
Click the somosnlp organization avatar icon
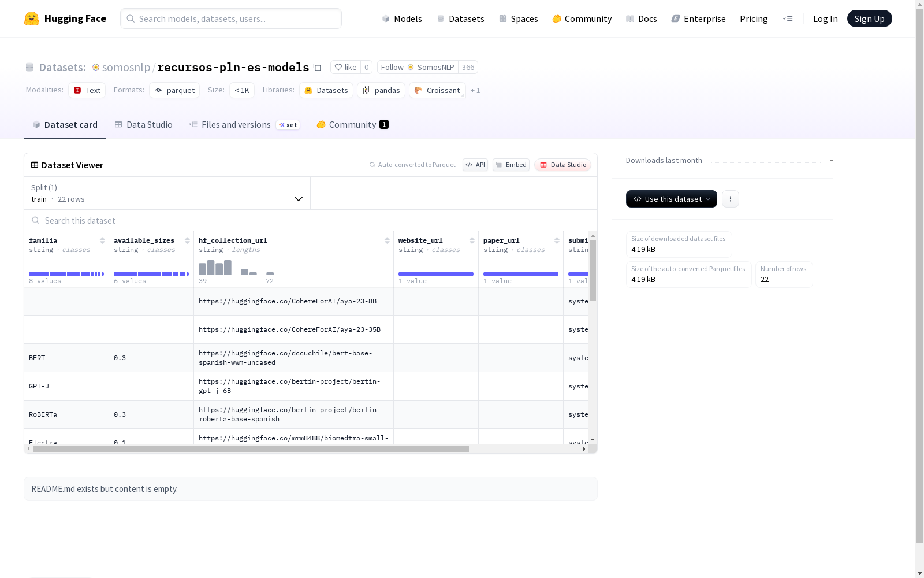pos(96,67)
